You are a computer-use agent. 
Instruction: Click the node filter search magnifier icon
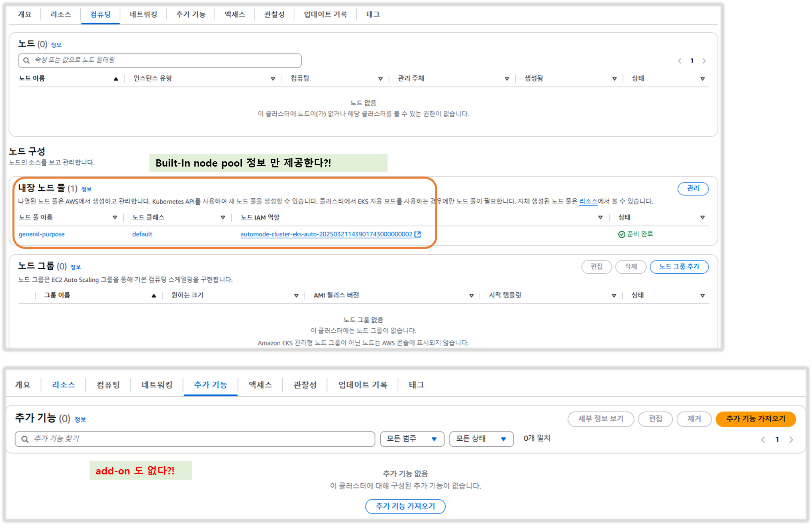point(27,61)
